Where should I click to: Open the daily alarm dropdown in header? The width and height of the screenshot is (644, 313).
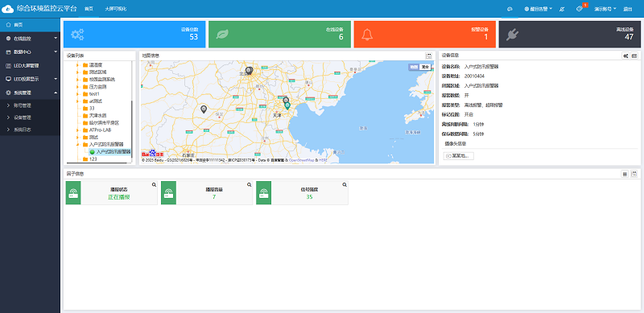[x=538, y=9]
